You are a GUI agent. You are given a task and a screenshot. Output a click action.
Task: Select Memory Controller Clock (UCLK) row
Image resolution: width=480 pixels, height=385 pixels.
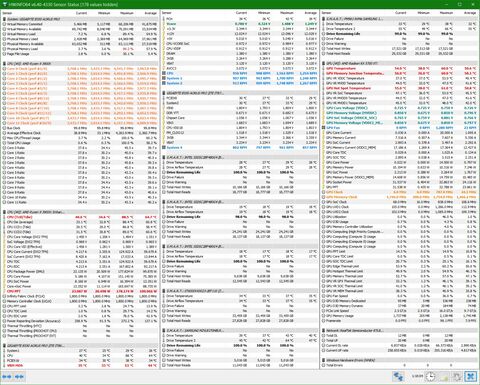80,301
